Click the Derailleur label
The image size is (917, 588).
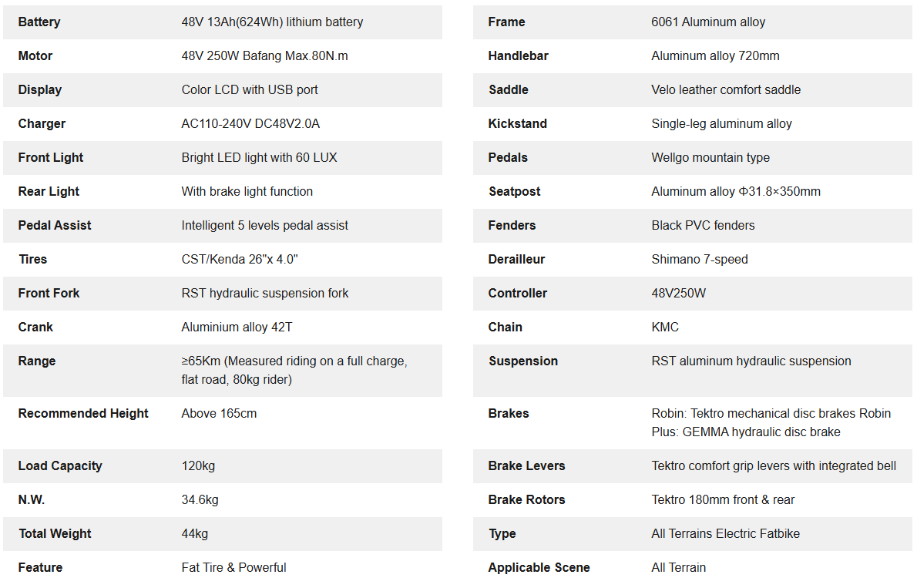[x=516, y=259]
